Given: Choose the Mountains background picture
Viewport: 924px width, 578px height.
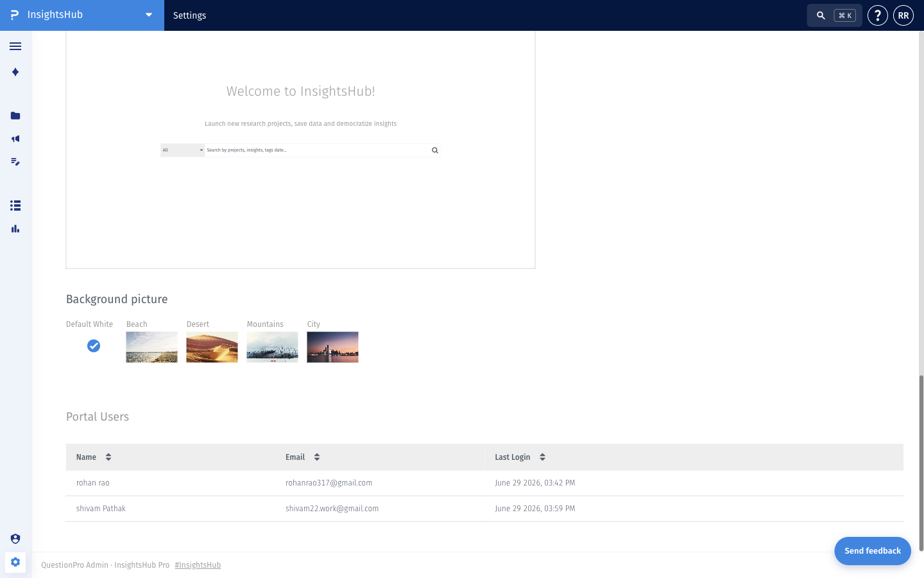Looking at the screenshot, I should (x=272, y=347).
